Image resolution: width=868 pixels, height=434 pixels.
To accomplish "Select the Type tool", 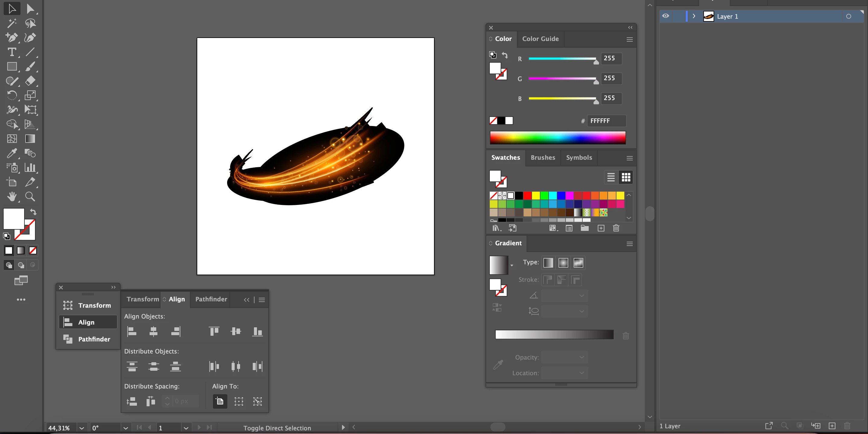I will tap(12, 52).
